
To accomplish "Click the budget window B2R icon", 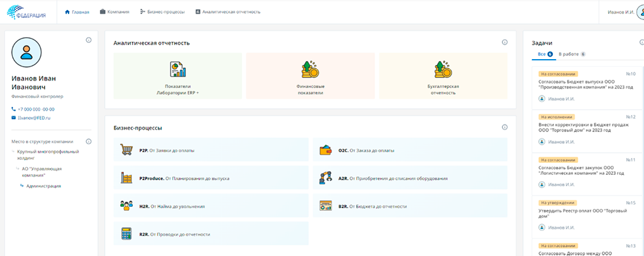I will [x=325, y=206].
